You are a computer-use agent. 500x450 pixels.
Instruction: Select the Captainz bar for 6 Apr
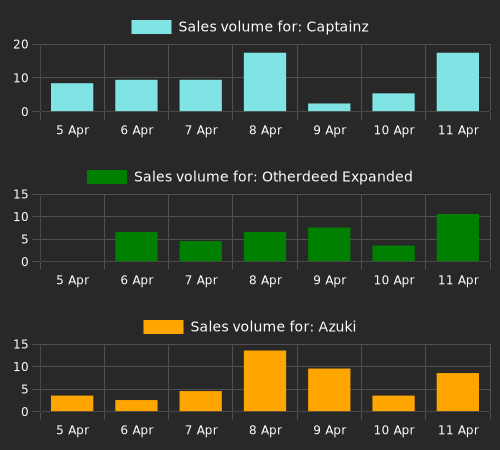(136, 95)
